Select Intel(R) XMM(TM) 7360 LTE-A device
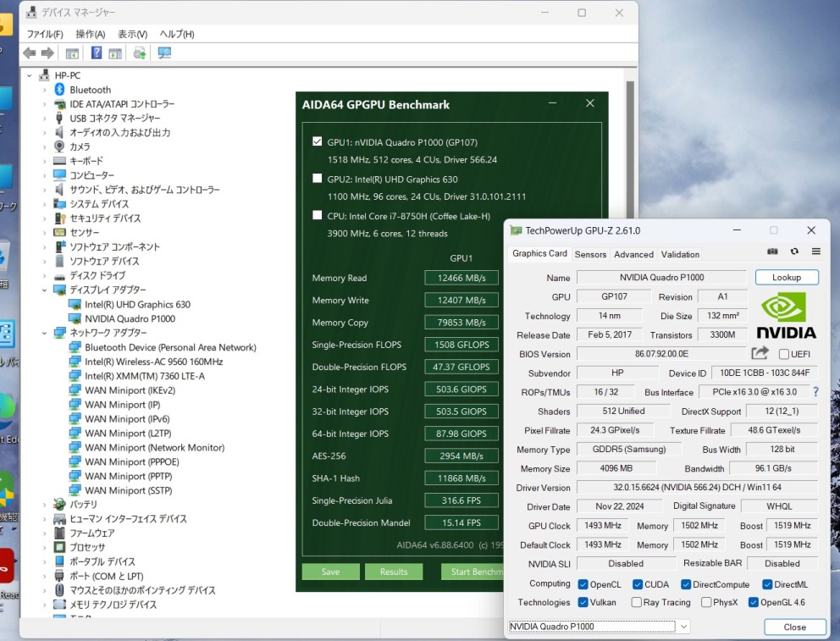Screen dimensions: 840x641 click(145, 376)
